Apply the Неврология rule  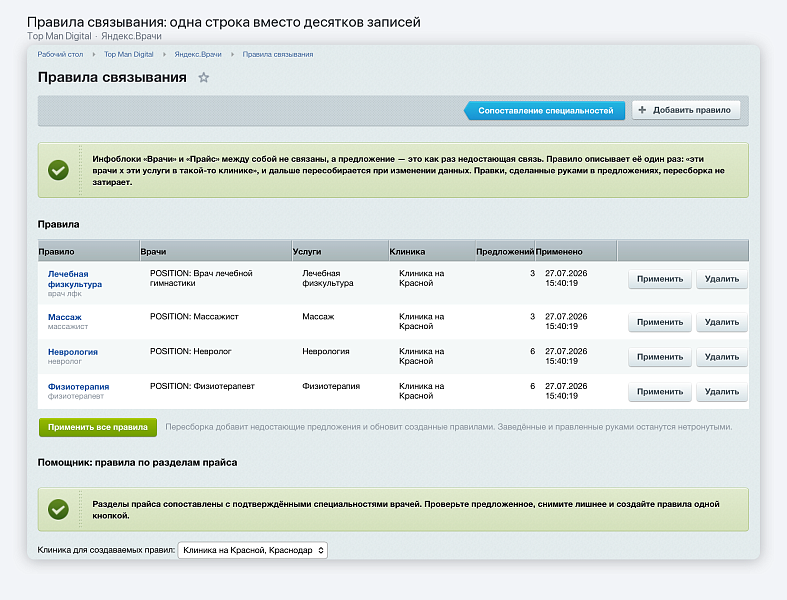(x=660, y=356)
